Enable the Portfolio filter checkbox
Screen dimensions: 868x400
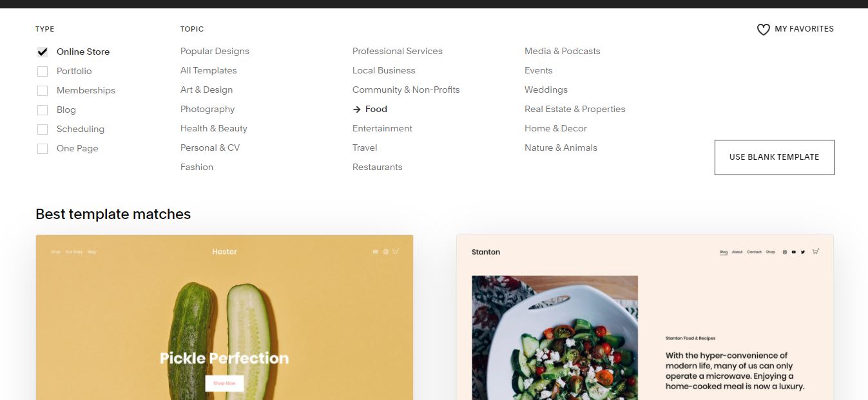(43, 71)
